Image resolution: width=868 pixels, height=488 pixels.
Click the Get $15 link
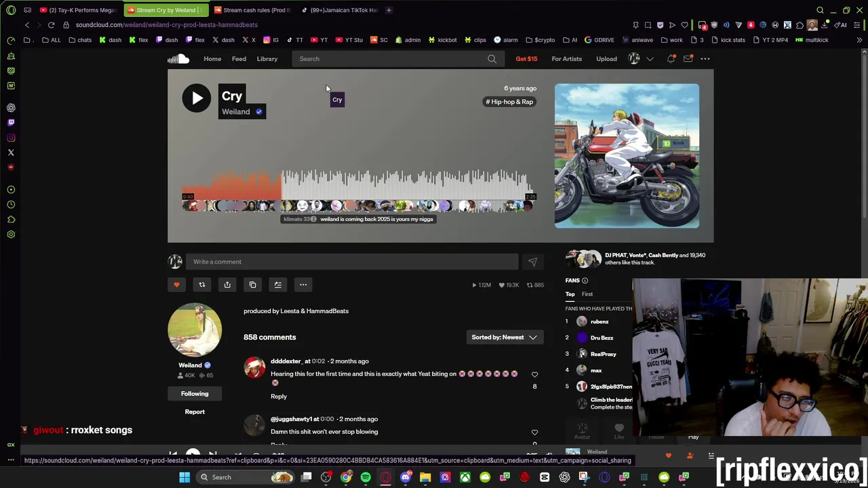click(x=526, y=59)
